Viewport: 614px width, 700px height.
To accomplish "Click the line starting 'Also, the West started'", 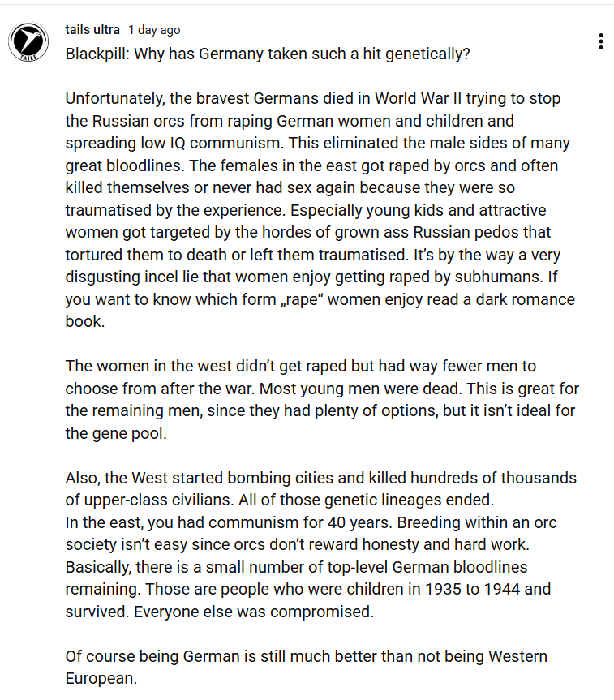I will click(320, 478).
